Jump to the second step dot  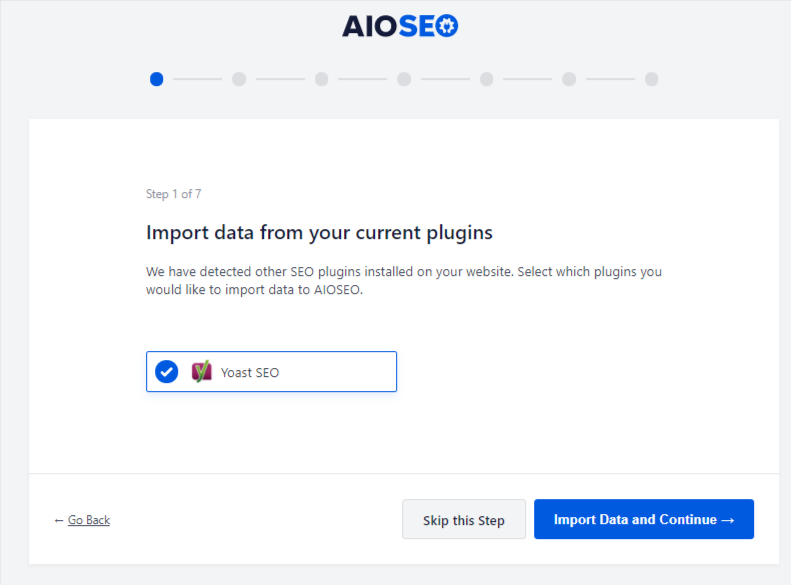(239, 79)
